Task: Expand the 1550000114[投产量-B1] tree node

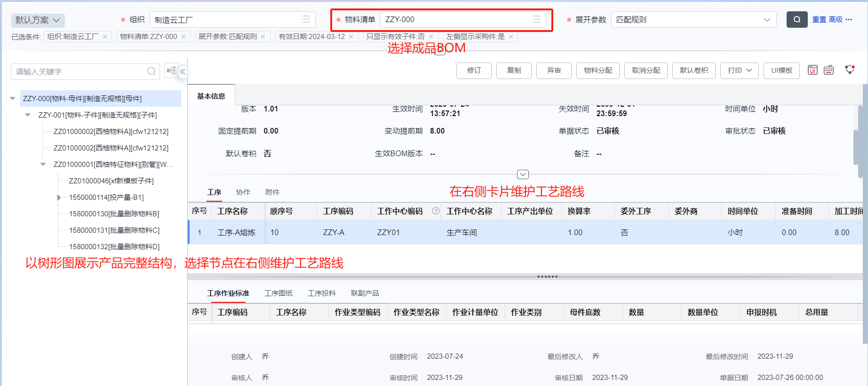Action: point(59,197)
